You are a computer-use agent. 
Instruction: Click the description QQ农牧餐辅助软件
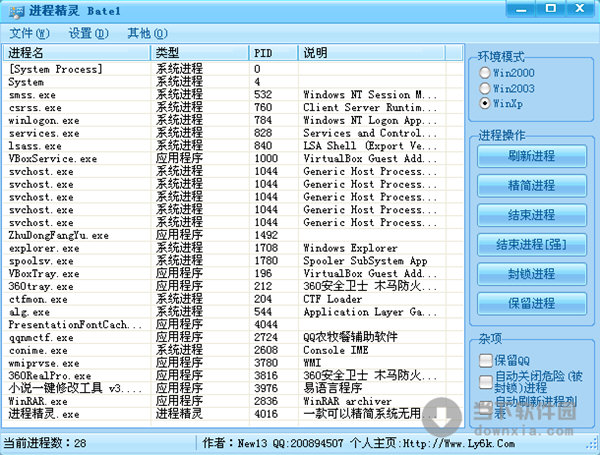pos(351,338)
